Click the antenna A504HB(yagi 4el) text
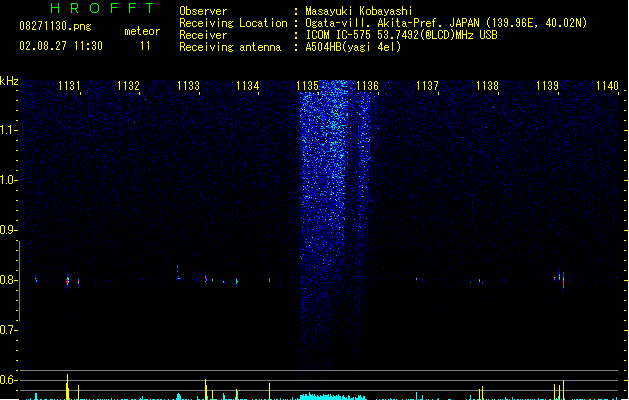 point(353,47)
